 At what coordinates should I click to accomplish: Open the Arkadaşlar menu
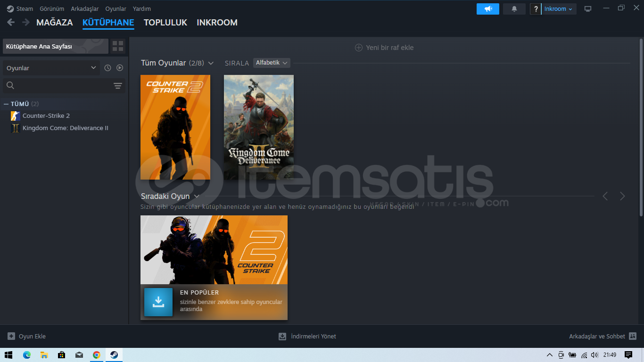point(85,9)
